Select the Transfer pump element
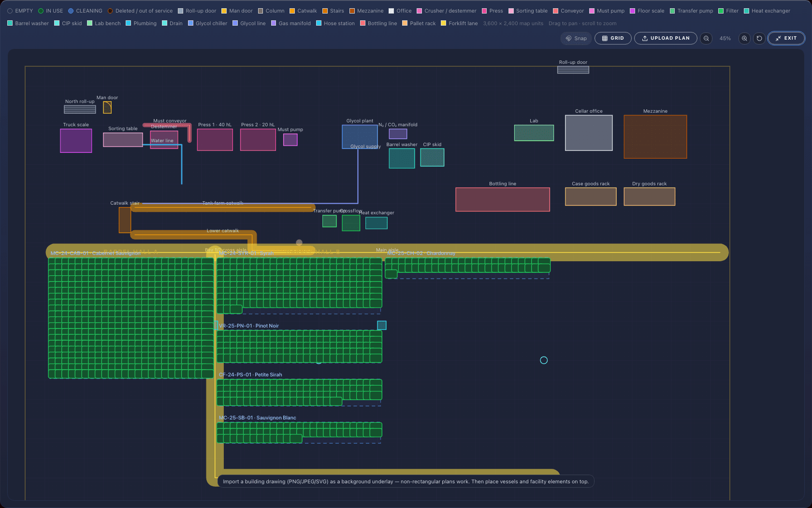Viewport: 812px width, 508px height. (x=330, y=221)
